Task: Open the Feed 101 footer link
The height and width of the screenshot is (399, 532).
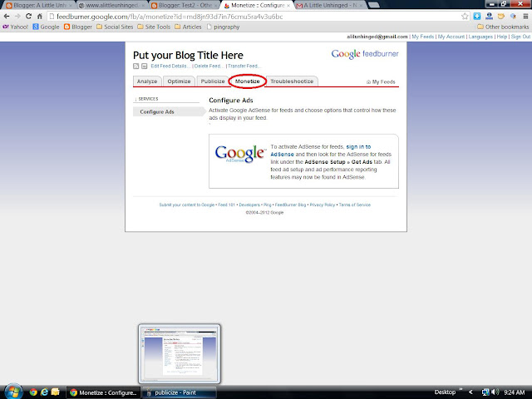Action: [x=227, y=205]
